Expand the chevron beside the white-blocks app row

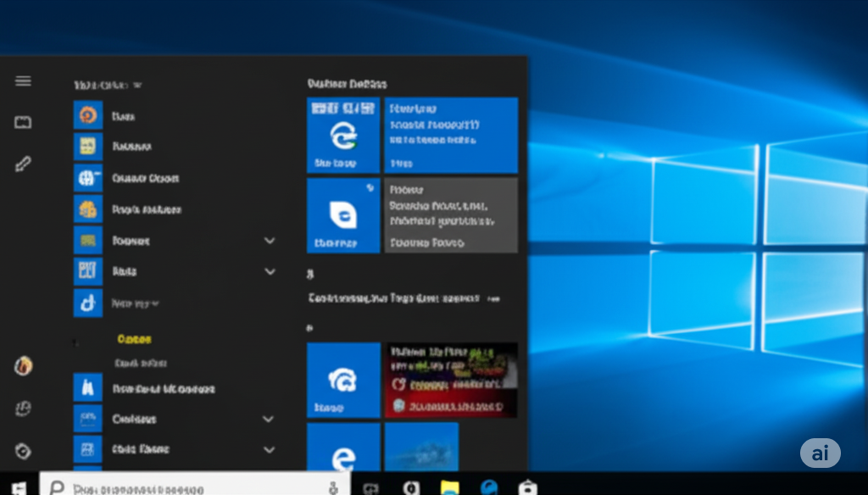tap(270, 271)
